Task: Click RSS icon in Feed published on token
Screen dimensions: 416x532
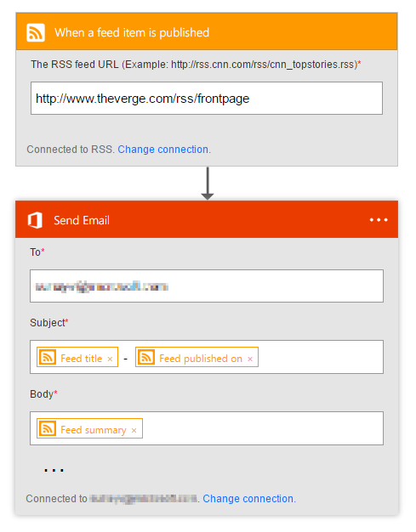Action: (146, 357)
